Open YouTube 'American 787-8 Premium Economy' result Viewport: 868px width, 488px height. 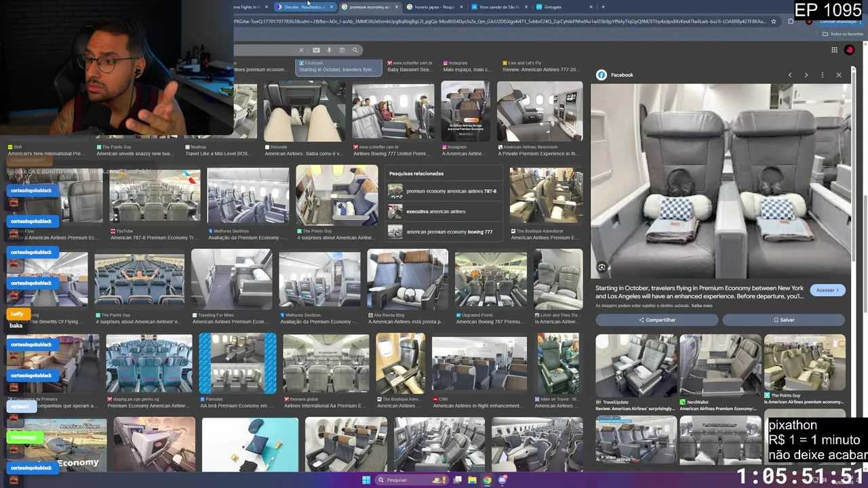pyautogui.click(x=155, y=196)
